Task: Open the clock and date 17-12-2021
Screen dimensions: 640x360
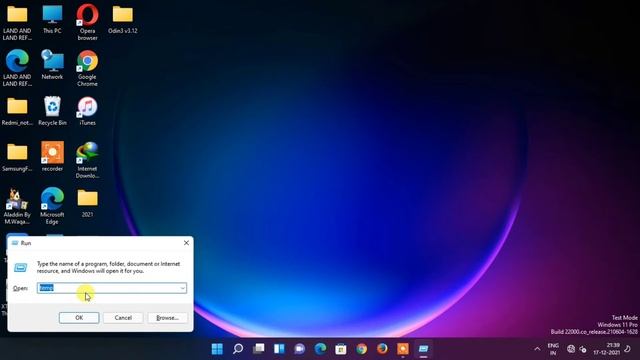Action: (606, 349)
